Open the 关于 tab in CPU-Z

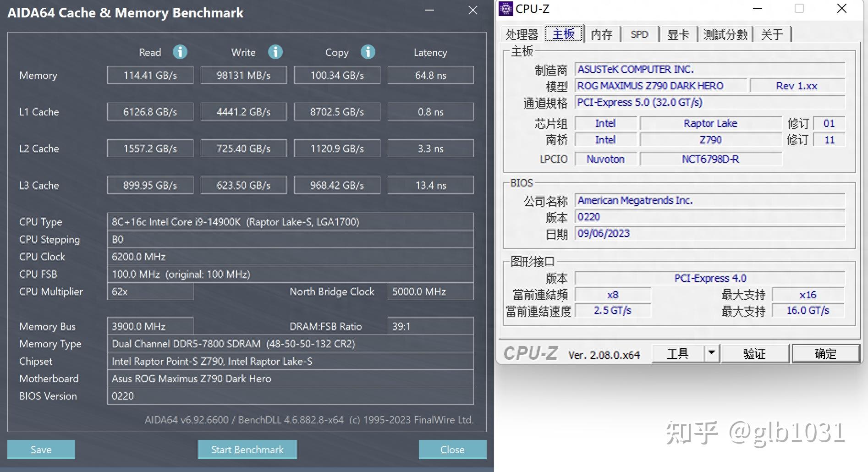click(x=772, y=34)
